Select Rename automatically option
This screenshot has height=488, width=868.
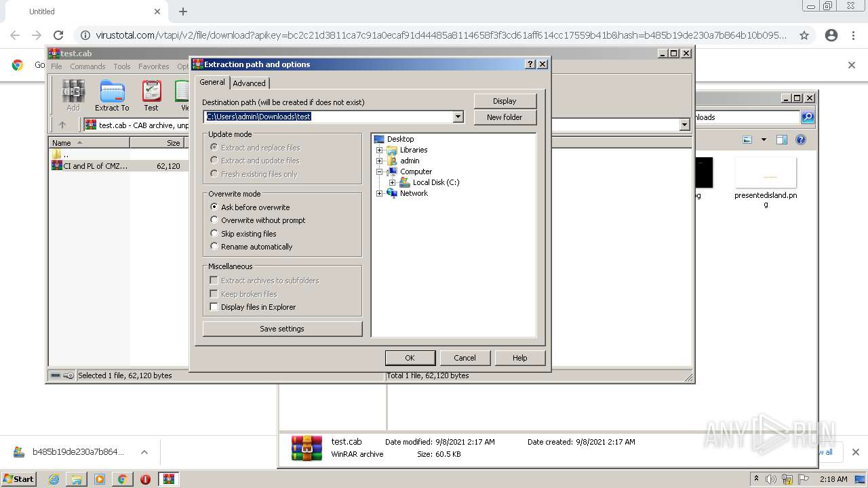click(x=252, y=247)
